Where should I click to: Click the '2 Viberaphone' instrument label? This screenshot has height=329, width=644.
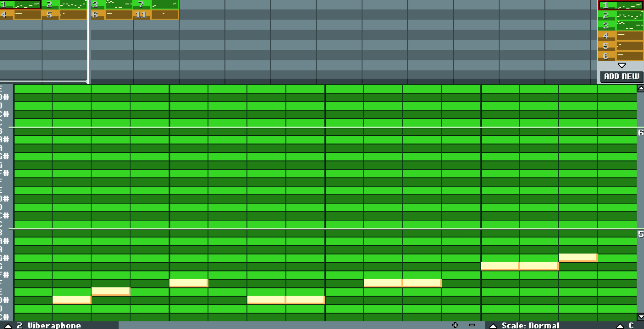click(x=49, y=326)
